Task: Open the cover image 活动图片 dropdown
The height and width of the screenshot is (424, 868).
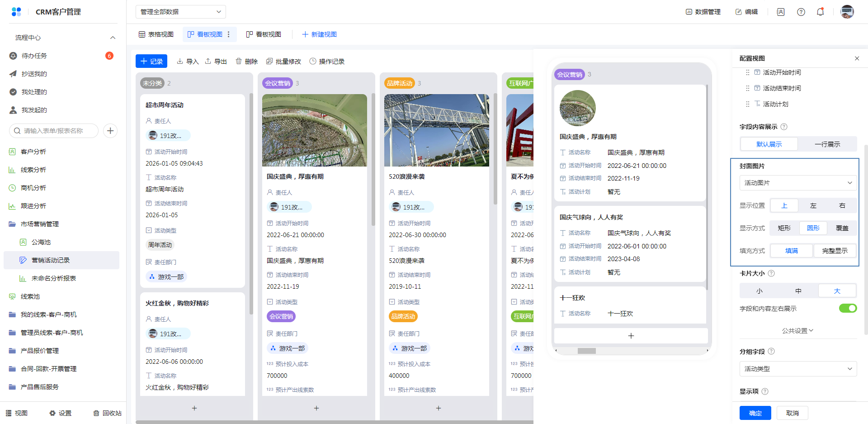Action: click(798, 183)
